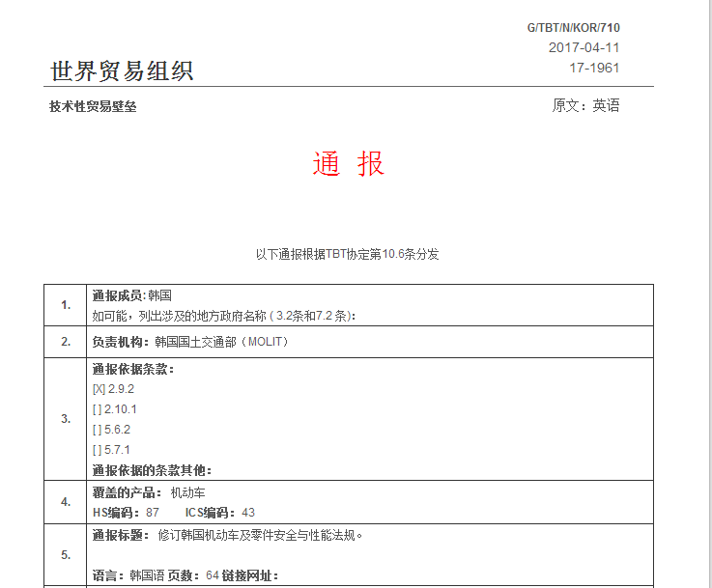This screenshot has height=588, width=712.
Task: Select the date 2017-04-11
Action: coord(584,47)
